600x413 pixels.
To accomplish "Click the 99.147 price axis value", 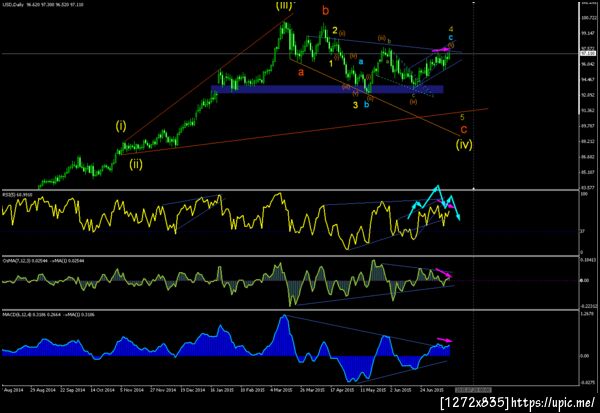I will pyautogui.click(x=589, y=33).
